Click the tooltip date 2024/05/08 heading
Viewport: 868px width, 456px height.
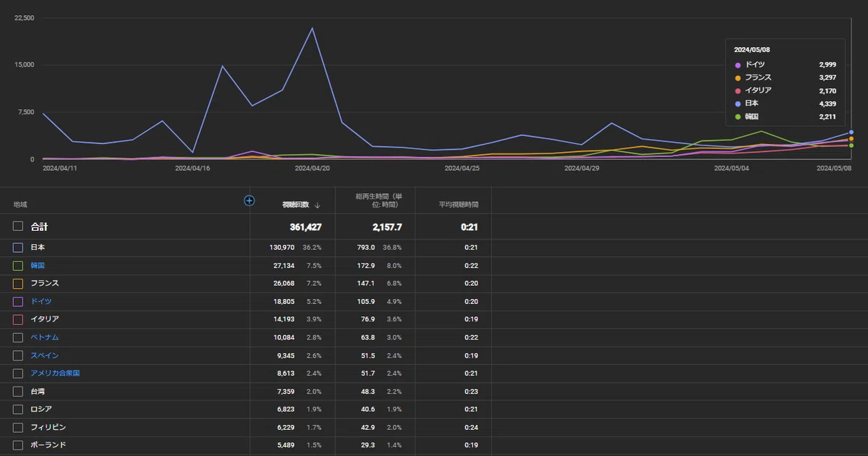click(x=751, y=50)
